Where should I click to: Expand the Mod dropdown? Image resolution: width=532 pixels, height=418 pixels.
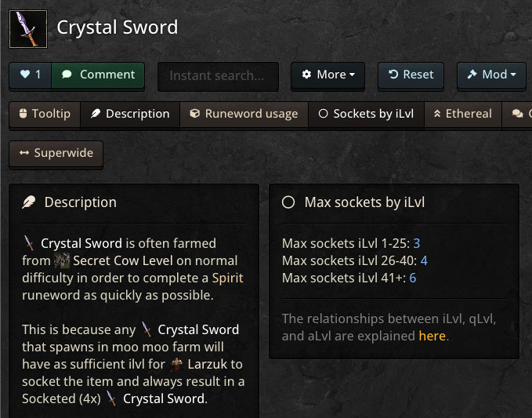click(x=491, y=75)
